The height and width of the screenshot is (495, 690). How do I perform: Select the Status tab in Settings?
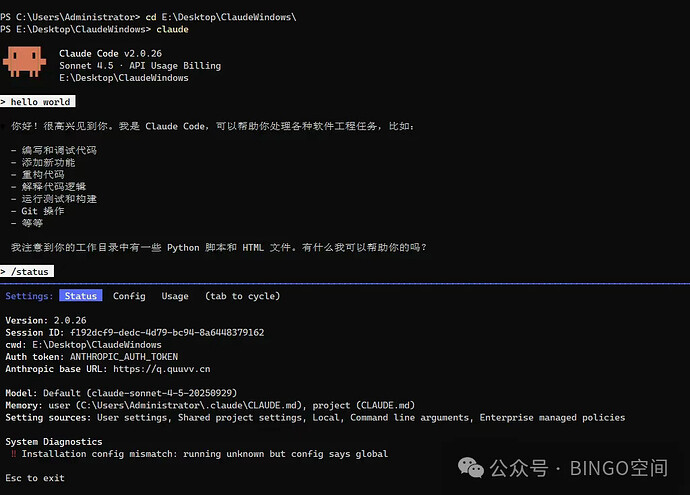(81, 296)
